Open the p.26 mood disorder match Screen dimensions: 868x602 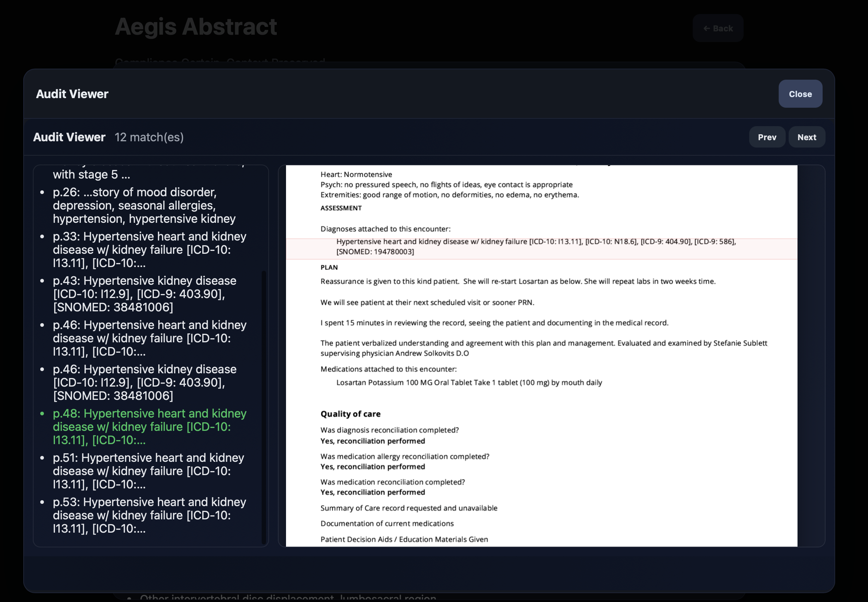click(144, 205)
